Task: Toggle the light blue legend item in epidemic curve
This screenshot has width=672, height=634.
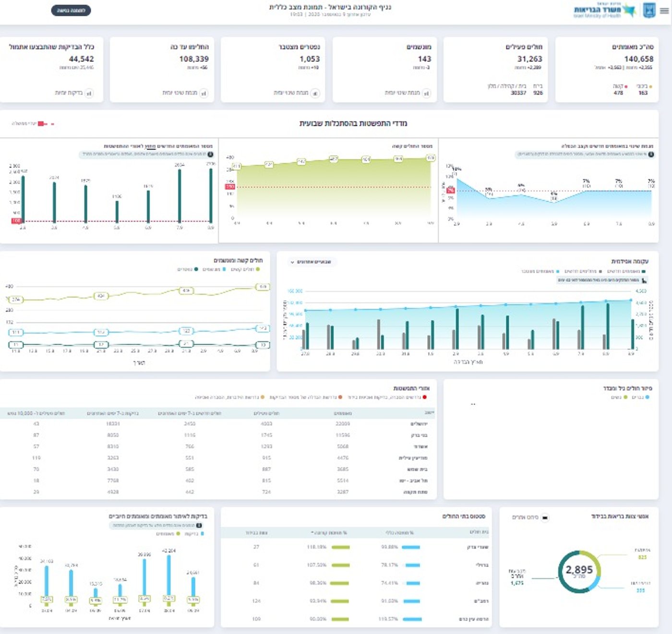Action: coord(540,272)
